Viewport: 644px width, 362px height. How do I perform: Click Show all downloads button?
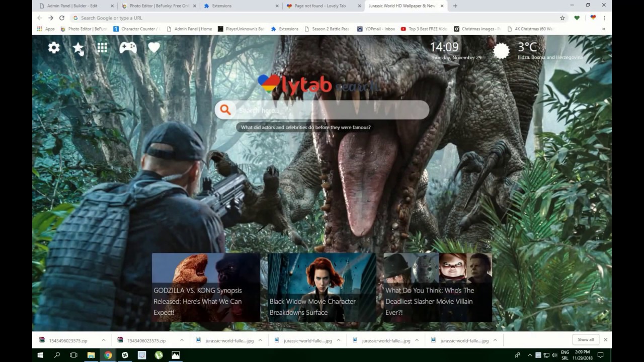click(x=585, y=339)
